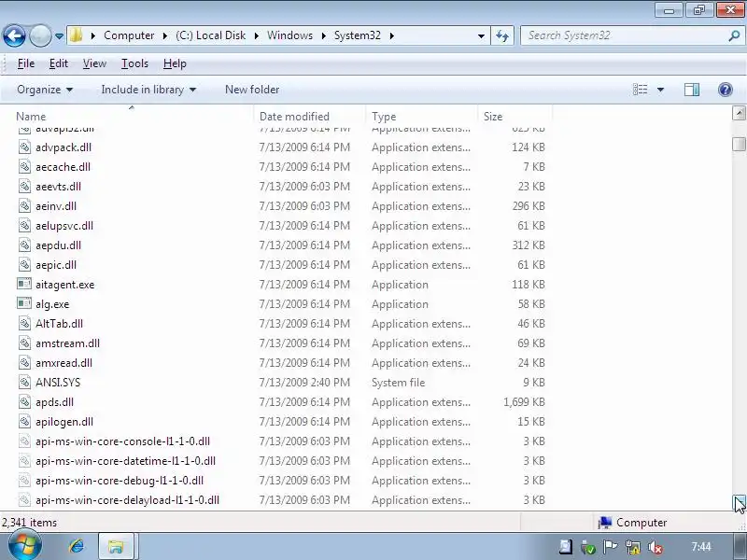The width and height of the screenshot is (747, 560).
Task: Select apds.dll file icon
Action: point(24,401)
